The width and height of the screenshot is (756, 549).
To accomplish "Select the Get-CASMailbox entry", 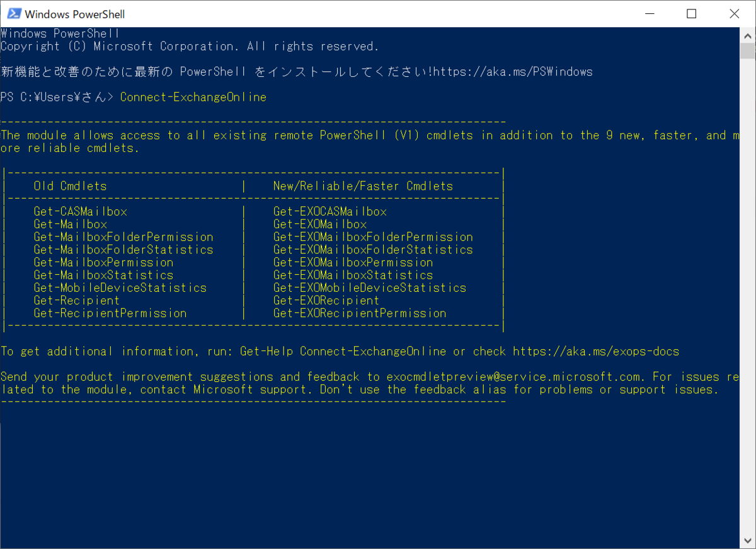I will coord(80,212).
